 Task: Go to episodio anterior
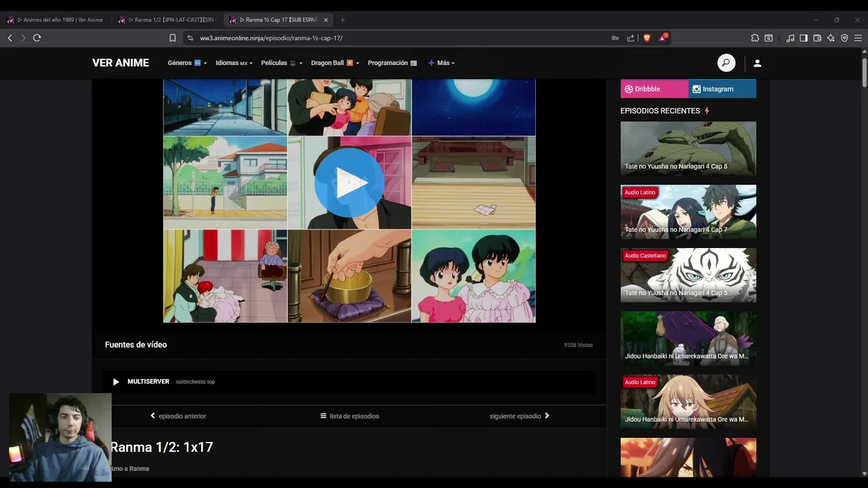[x=178, y=416]
